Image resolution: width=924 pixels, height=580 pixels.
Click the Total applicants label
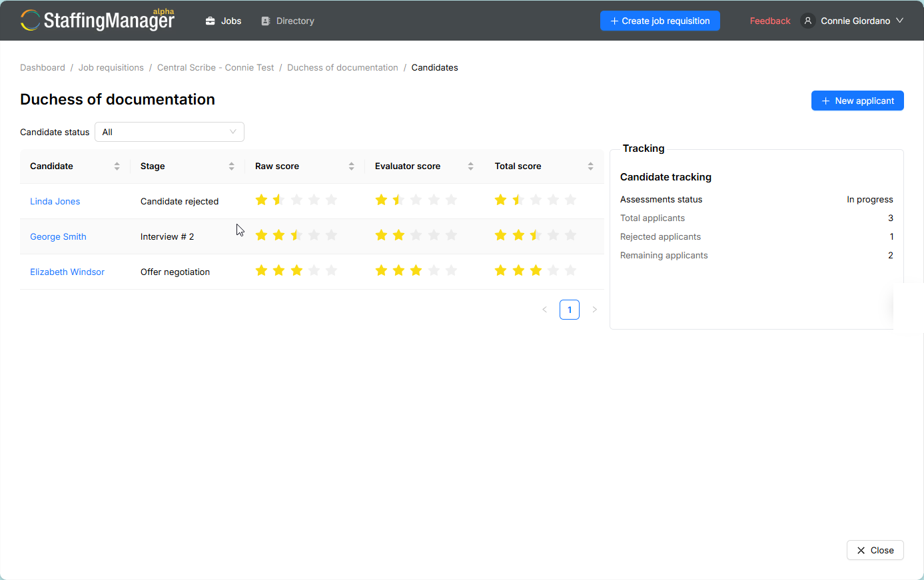point(653,218)
